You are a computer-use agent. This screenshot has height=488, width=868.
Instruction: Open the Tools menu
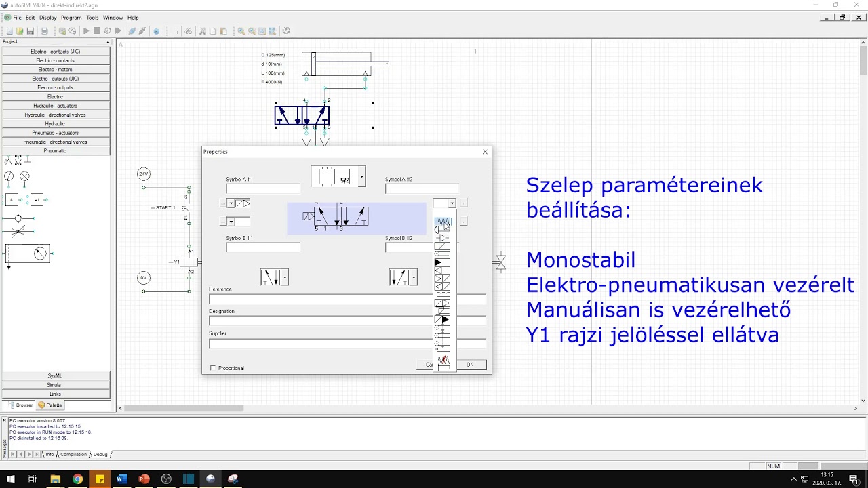(92, 18)
